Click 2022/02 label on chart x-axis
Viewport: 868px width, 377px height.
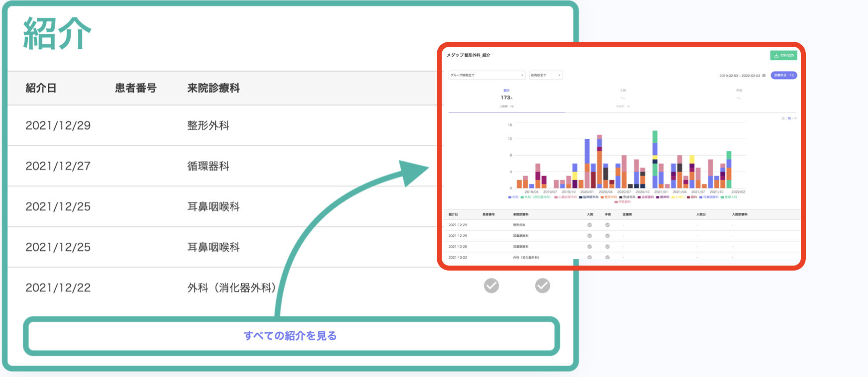click(738, 192)
